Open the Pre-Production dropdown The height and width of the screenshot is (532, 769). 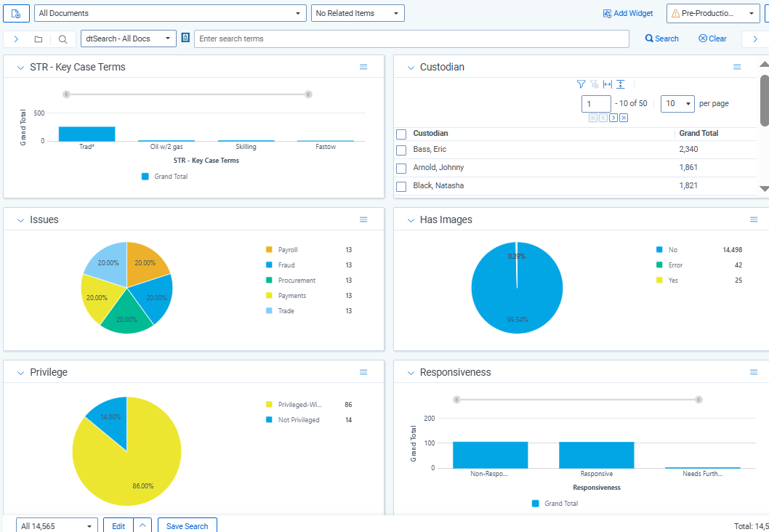[713, 13]
